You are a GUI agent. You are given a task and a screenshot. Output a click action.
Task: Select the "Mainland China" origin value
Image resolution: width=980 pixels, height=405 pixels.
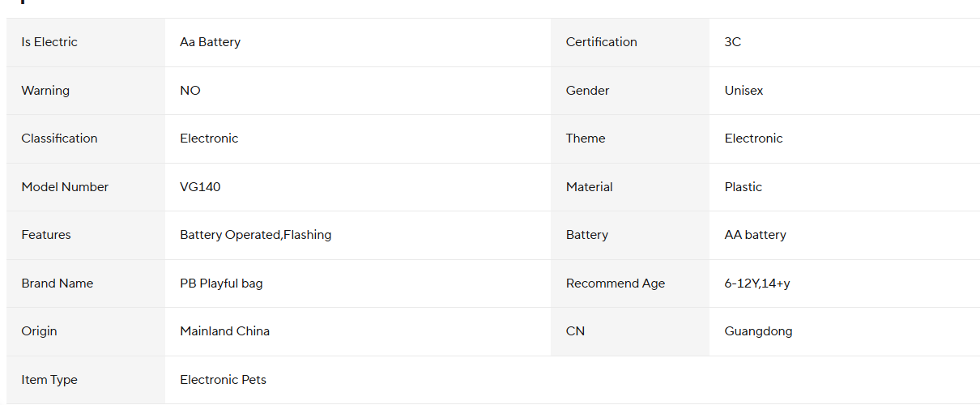(x=224, y=331)
